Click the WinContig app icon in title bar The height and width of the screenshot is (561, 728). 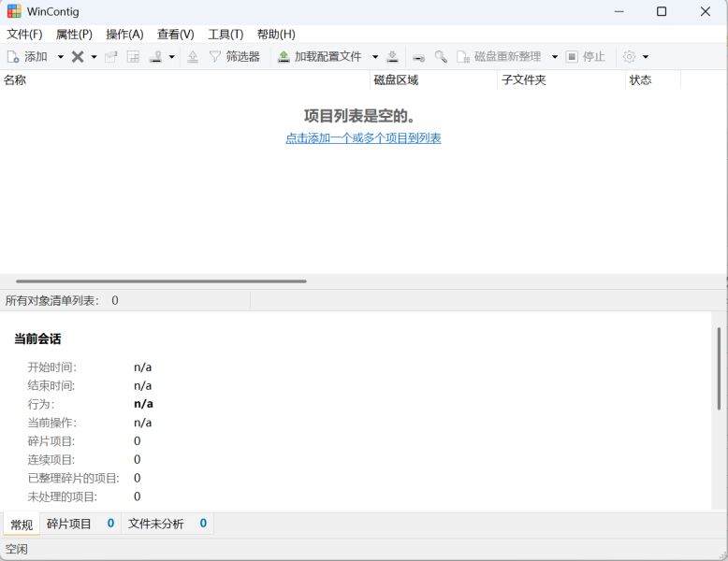tap(14, 11)
